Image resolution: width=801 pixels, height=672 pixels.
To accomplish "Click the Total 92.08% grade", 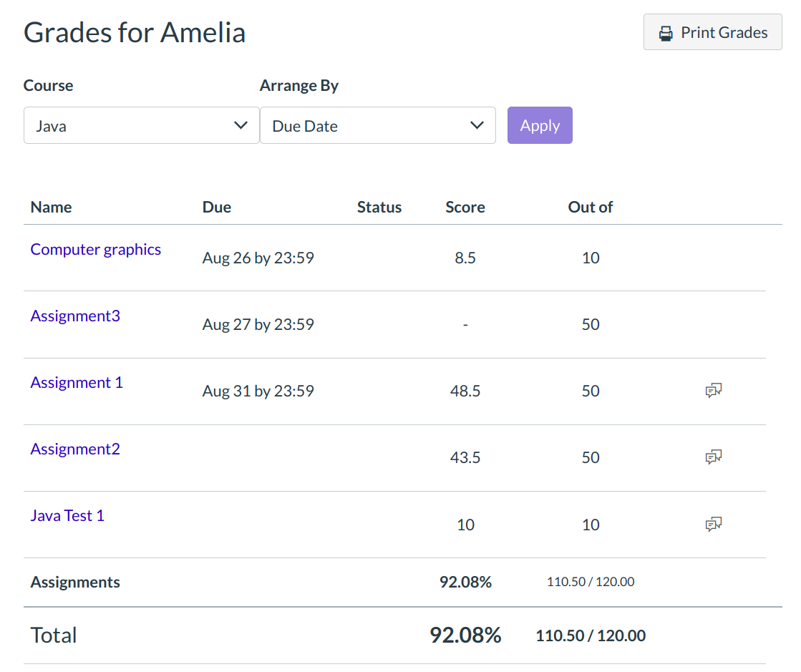I will (465, 635).
